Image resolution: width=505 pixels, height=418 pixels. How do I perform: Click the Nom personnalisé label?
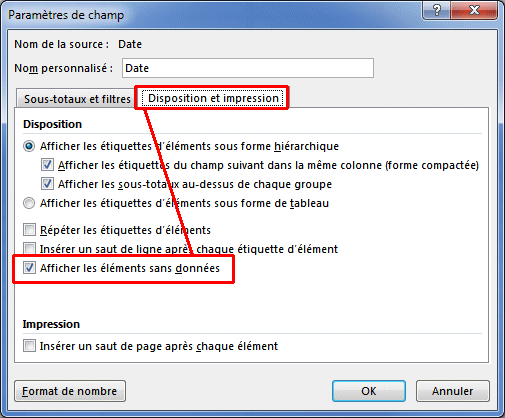[64, 68]
